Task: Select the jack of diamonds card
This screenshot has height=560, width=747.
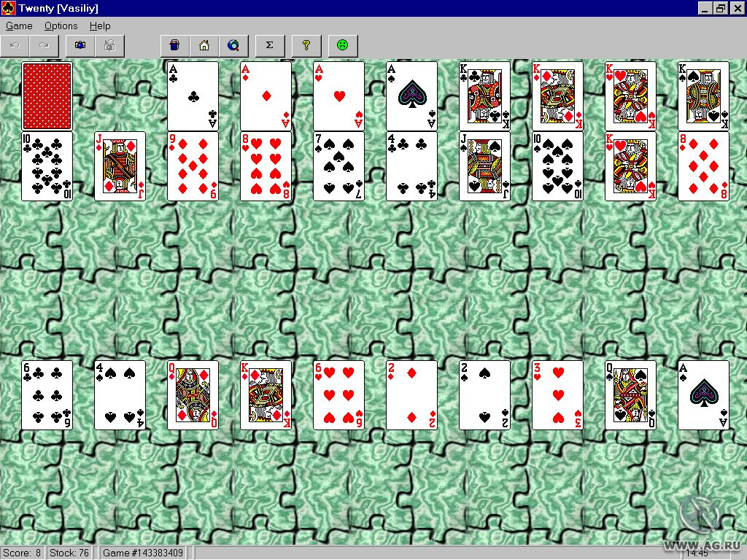Action: pyautogui.click(x=120, y=166)
